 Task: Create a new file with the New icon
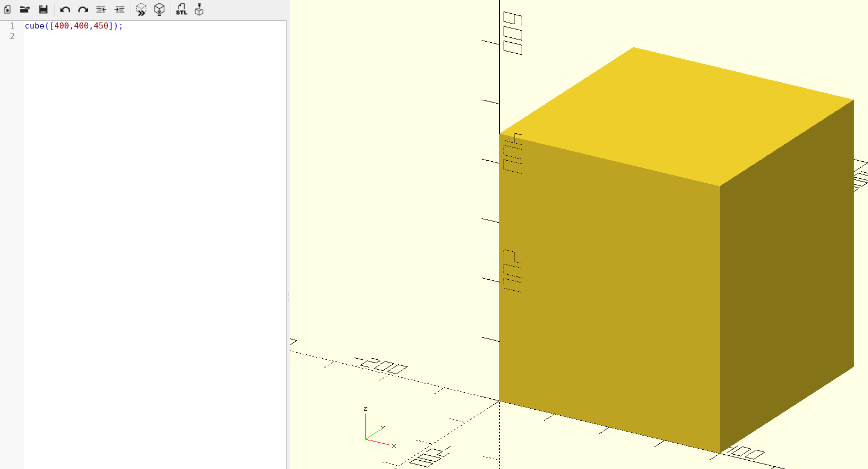(8, 9)
